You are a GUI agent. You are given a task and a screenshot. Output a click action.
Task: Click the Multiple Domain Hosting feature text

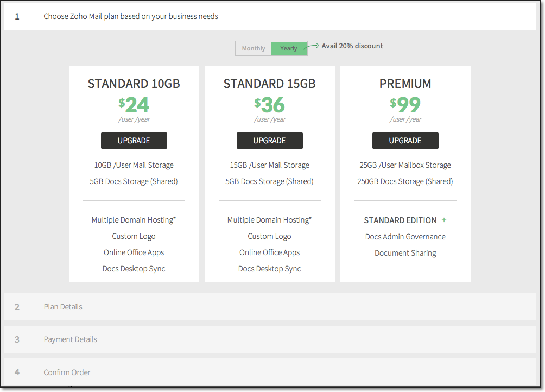pyautogui.click(x=134, y=219)
